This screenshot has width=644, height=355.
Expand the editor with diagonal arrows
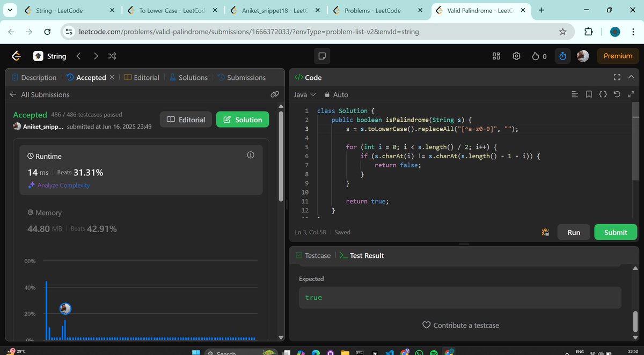(x=631, y=94)
